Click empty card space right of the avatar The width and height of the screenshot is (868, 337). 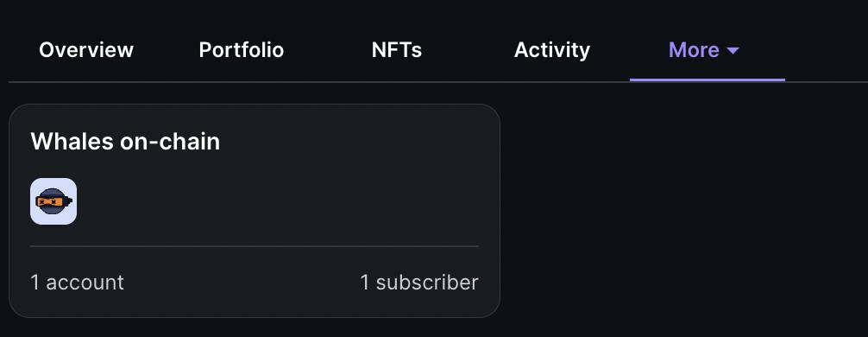(277, 201)
